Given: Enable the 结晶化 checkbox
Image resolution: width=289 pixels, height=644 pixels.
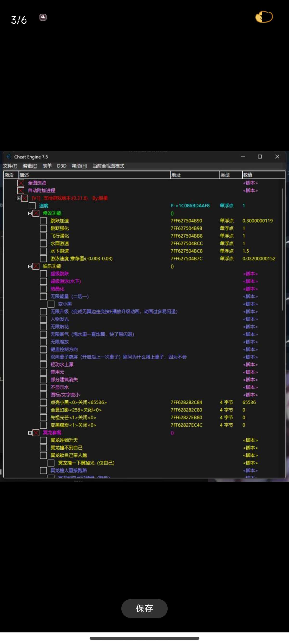Looking at the screenshot, I should 43,289.
